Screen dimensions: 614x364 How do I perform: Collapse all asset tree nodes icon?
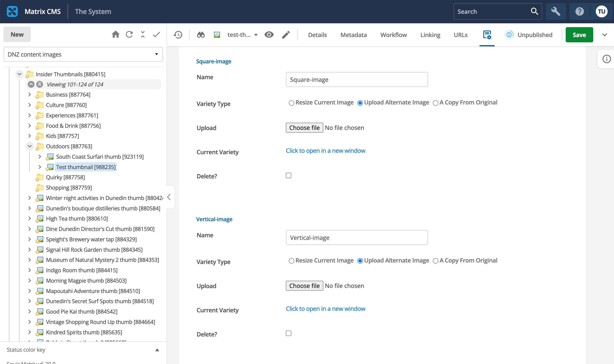143,34
